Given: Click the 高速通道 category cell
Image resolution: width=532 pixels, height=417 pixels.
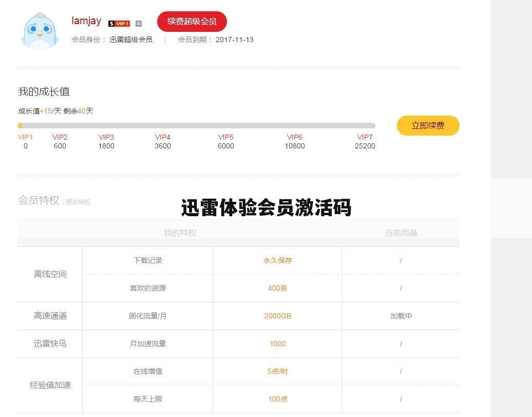Looking at the screenshot, I should pos(50,316).
